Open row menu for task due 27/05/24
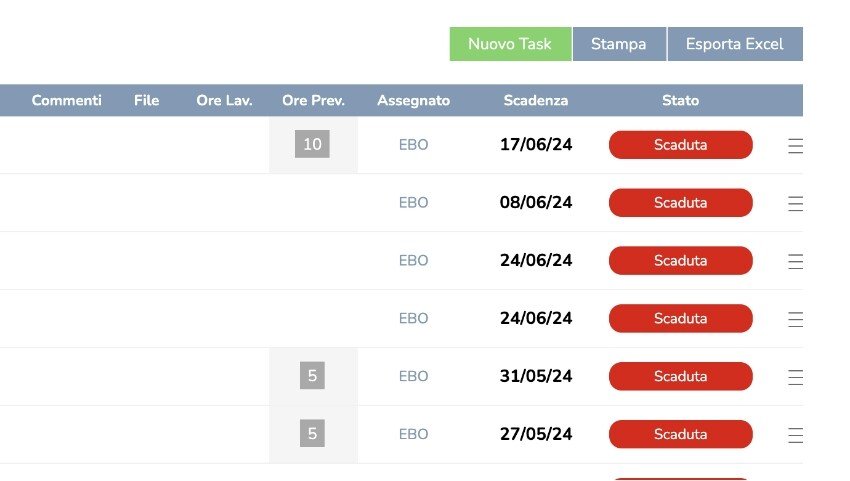 coord(795,436)
